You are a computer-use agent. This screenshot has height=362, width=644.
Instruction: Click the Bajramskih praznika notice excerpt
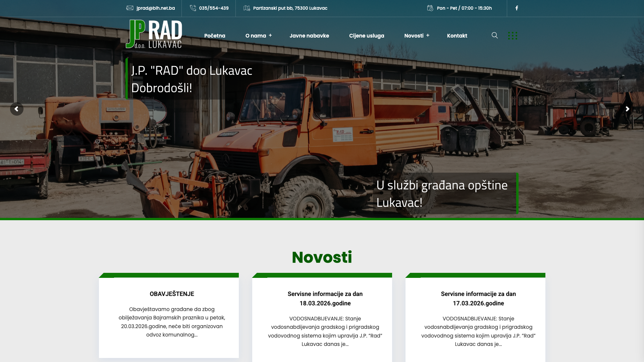coord(172,322)
